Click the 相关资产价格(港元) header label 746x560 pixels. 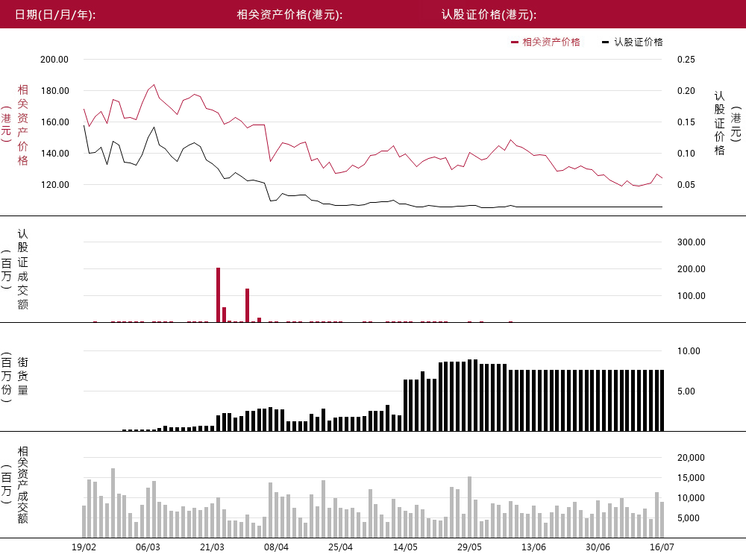(x=289, y=14)
